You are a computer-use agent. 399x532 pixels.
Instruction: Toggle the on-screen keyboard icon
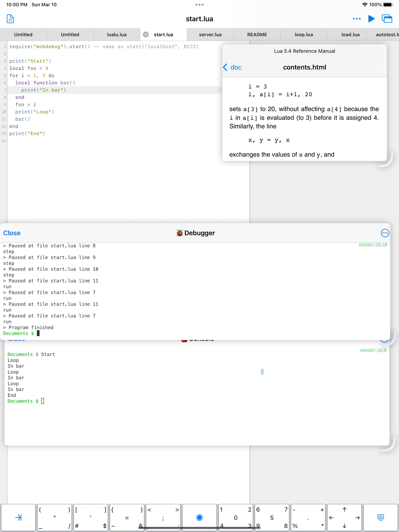[x=380, y=517]
